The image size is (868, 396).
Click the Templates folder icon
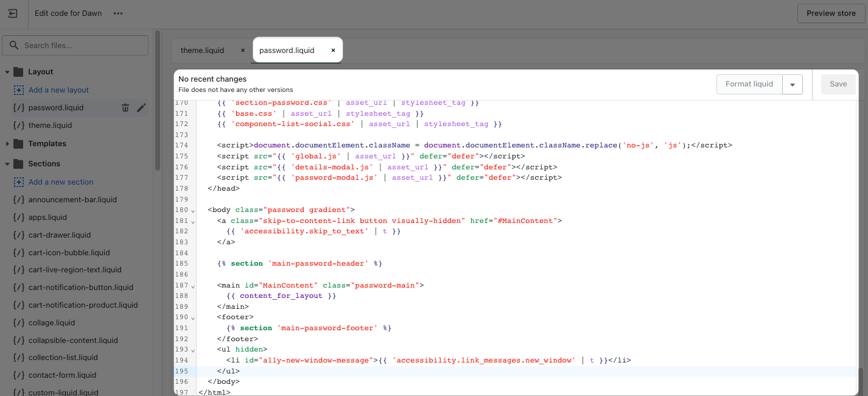pyautogui.click(x=18, y=144)
